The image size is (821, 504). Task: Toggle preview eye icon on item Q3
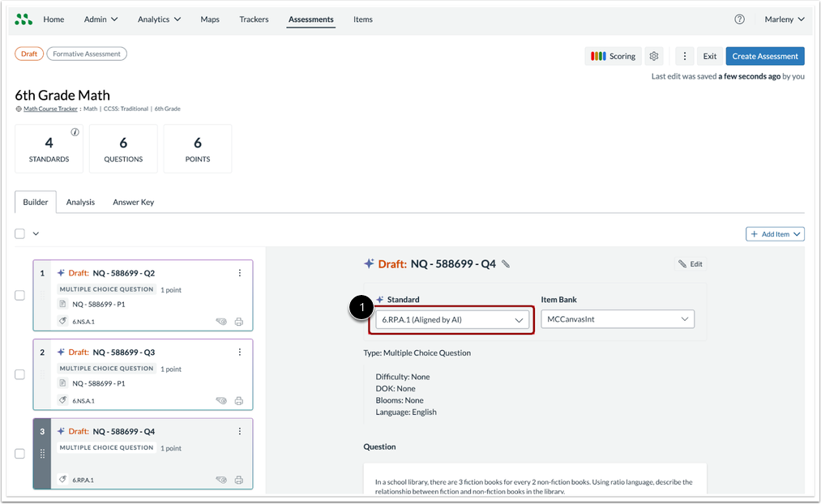click(221, 401)
